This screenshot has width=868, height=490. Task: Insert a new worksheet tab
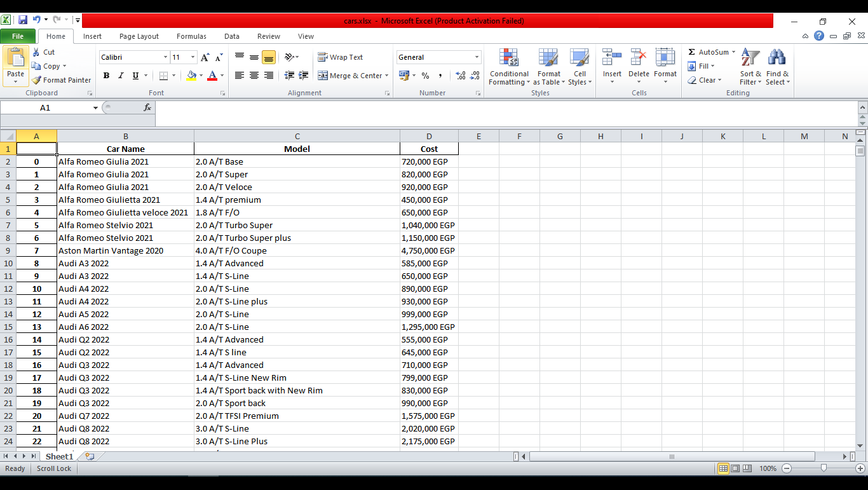tap(90, 456)
